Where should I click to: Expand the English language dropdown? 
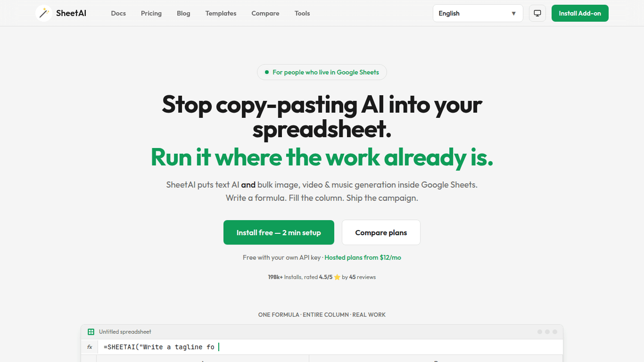tap(478, 13)
